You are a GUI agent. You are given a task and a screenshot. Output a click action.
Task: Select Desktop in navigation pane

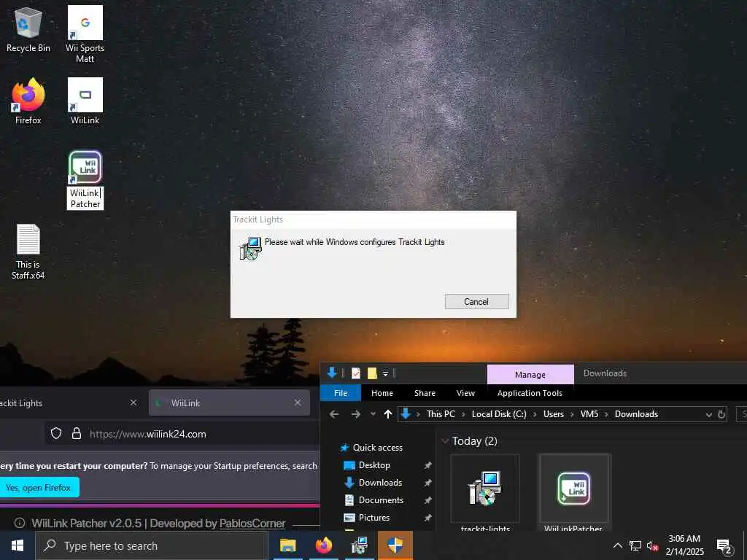click(x=374, y=465)
